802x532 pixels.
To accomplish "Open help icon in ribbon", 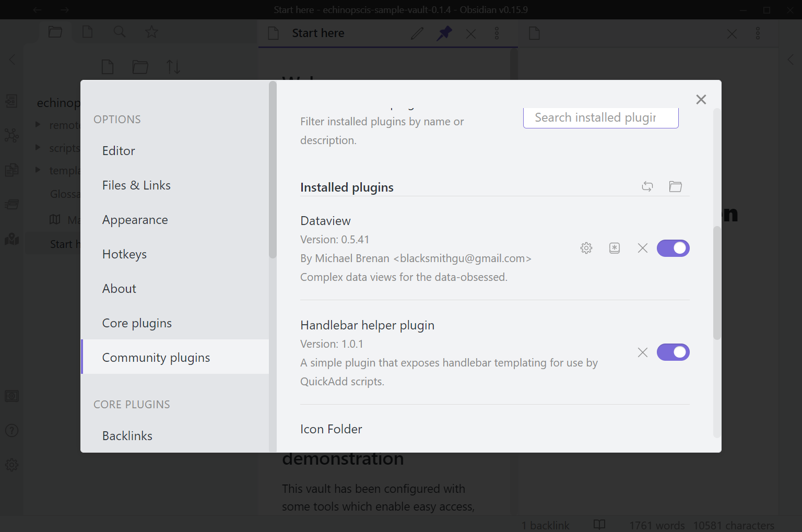I will point(11,431).
